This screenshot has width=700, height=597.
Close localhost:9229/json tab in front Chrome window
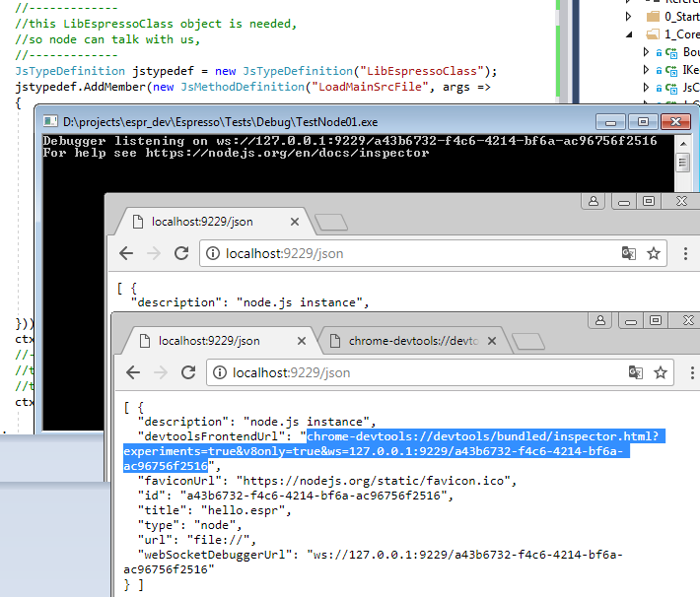[x=302, y=341]
